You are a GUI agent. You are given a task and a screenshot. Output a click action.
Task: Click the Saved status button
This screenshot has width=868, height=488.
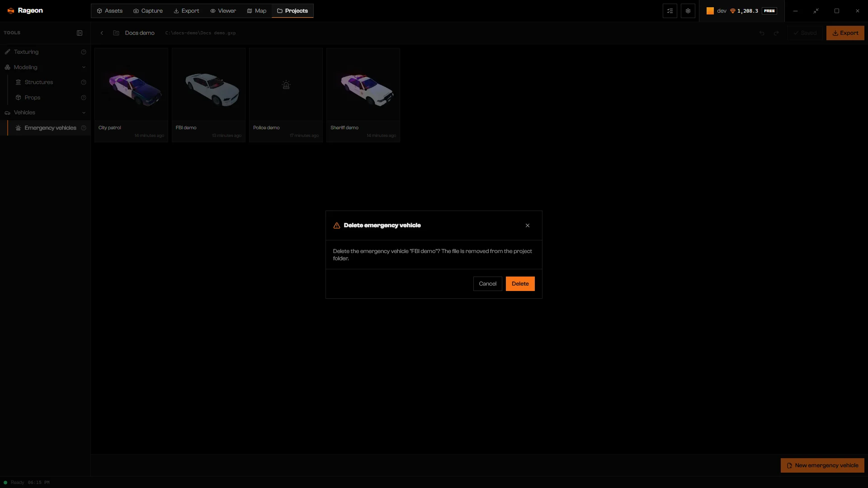tap(805, 33)
